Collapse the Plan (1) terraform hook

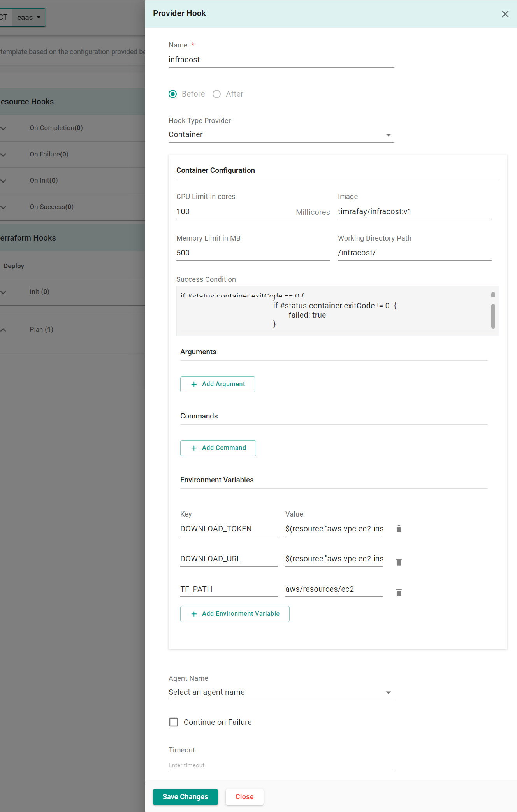click(4, 330)
